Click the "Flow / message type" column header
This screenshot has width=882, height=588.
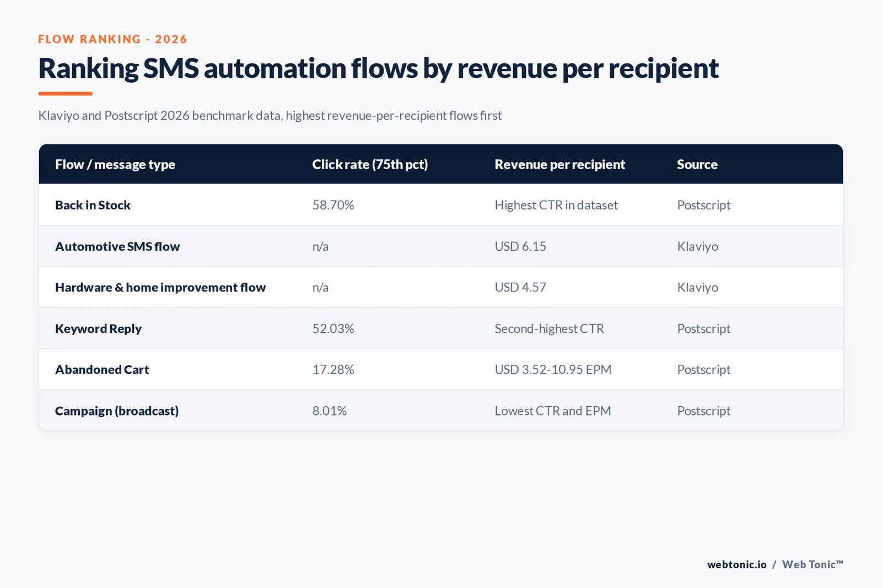(x=115, y=164)
